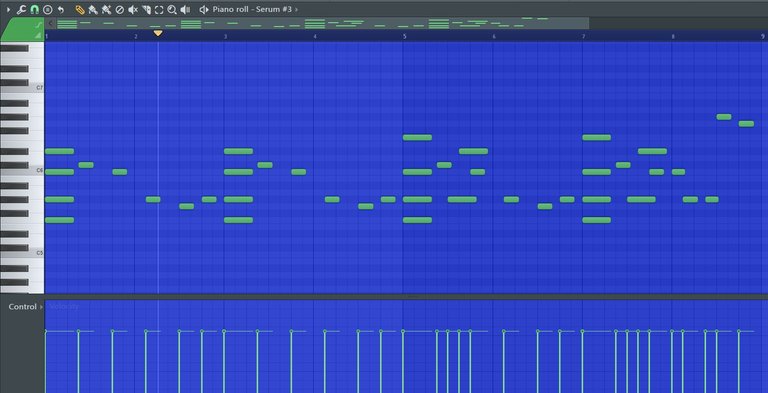The width and height of the screenshot is (768, 393).
Task: Select the Draw pencil tool
Action: [80, 9]
